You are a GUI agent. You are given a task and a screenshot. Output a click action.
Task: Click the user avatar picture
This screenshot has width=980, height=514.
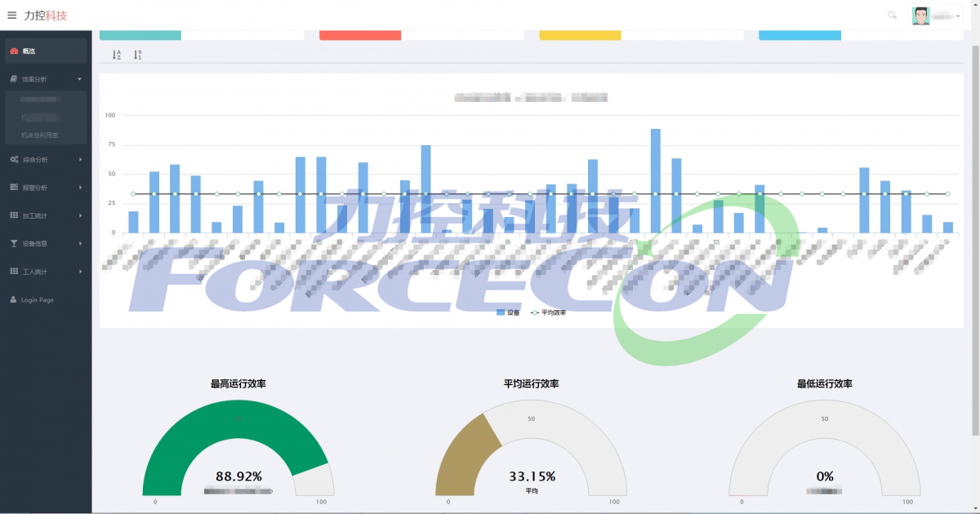click(x=921, y=16)
